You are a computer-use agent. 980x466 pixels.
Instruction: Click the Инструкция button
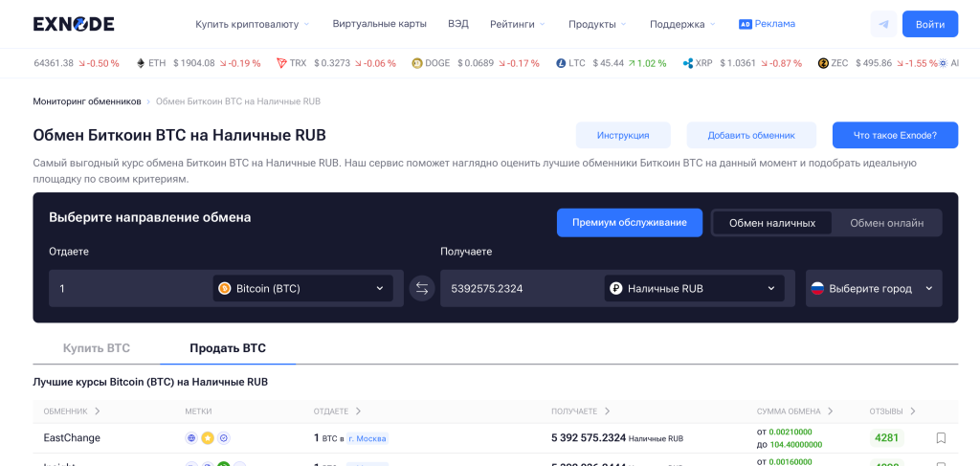(x=623, y=135)
